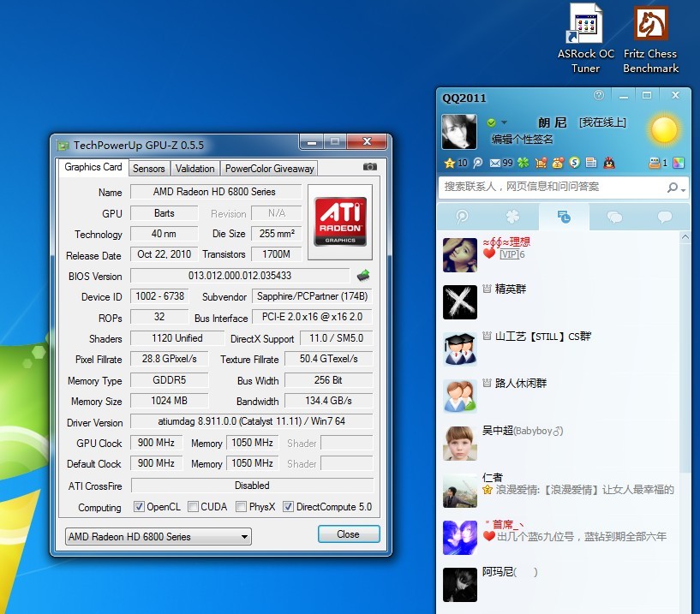This screenshot has width=700, height=614.
Task: Switch to QQ Weibo panel tab
Action: pos(462,217)
